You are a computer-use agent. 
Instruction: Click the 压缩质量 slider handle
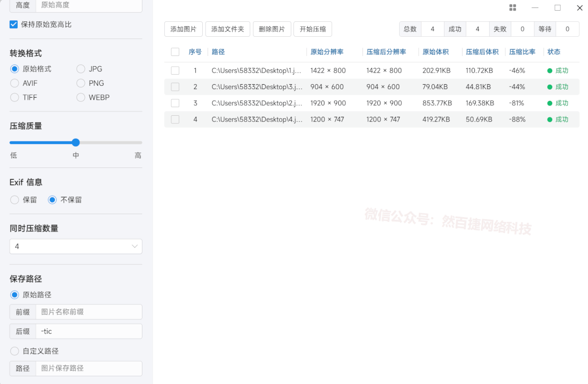(x=75, y=142)
